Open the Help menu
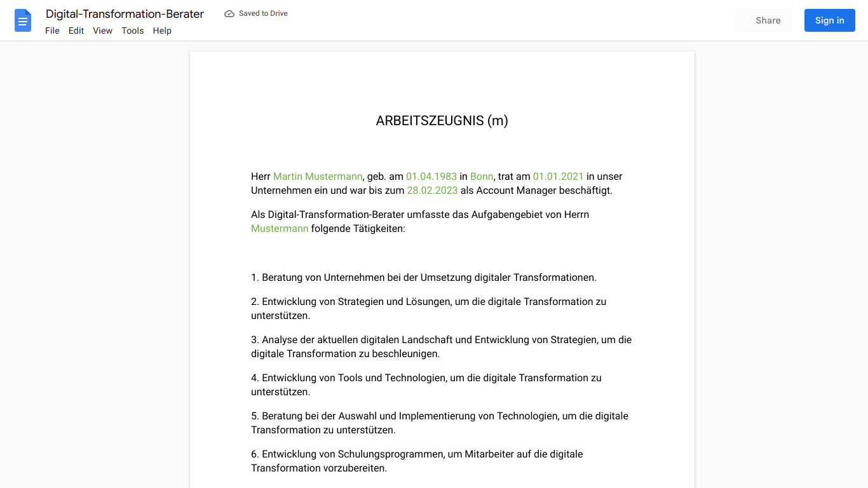This screenshot has height=488, width=868. coord(162,30)
